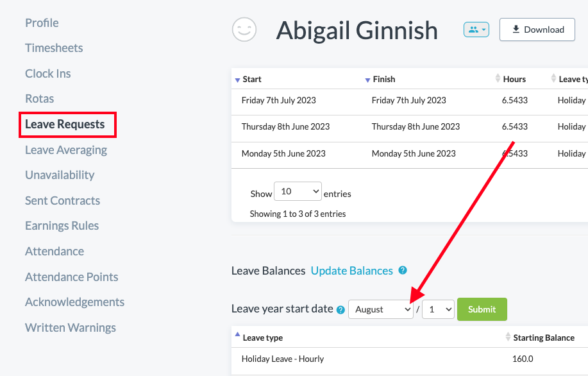Viewport: 588px width, 376px height.
Task: Select the Friday 7th July 2023 row
Action: 279,101
